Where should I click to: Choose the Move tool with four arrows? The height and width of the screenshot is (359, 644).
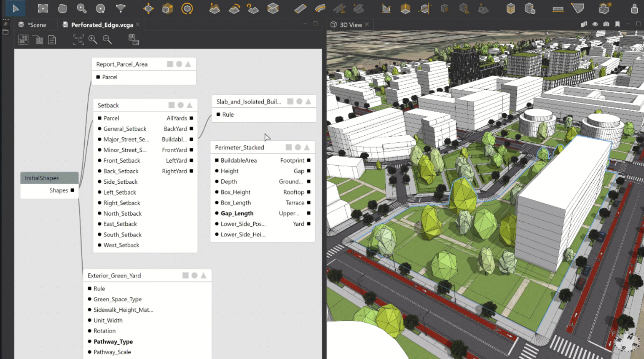point(148,8)
